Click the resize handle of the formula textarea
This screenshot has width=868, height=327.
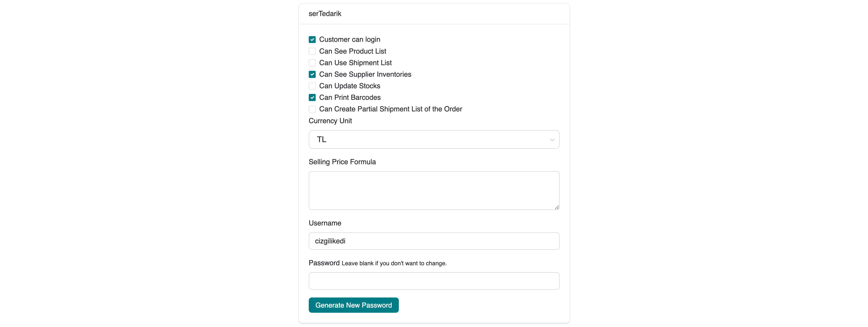557,207
